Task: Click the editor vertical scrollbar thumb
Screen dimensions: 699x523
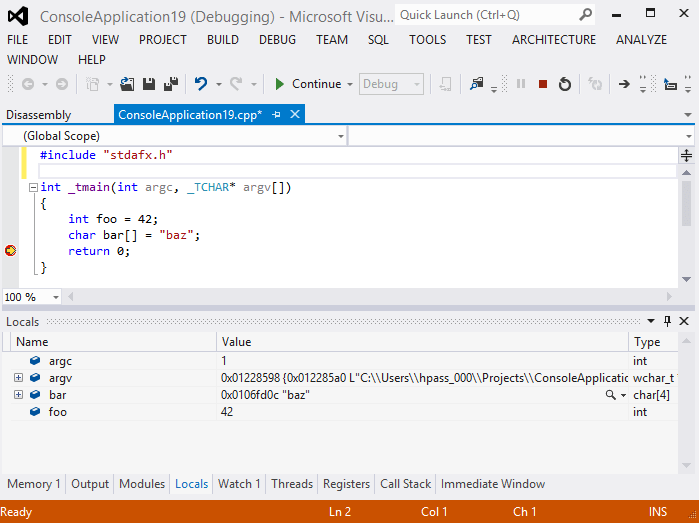Action: pos(687,204)
